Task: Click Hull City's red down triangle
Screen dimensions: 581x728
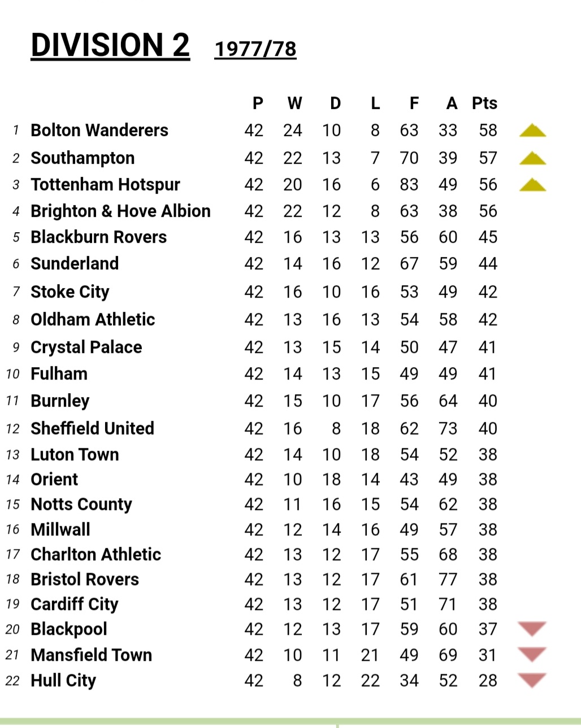Action: 532,679
